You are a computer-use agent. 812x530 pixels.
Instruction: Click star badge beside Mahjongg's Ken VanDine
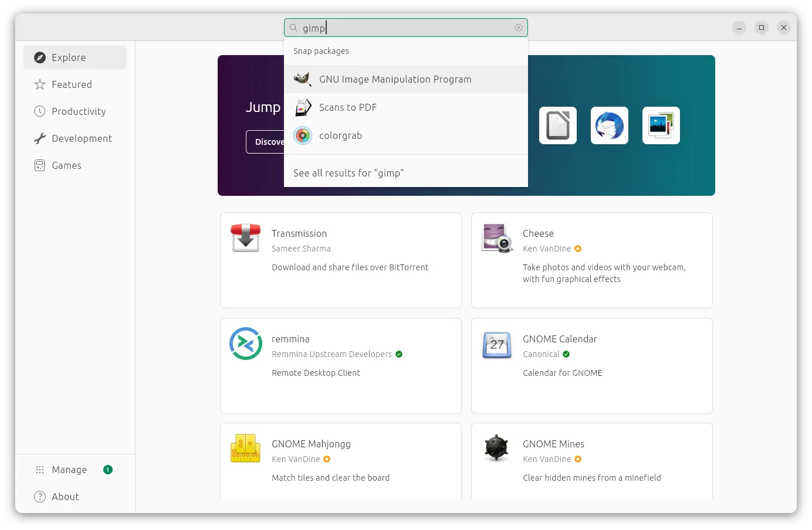coord(327,459)
